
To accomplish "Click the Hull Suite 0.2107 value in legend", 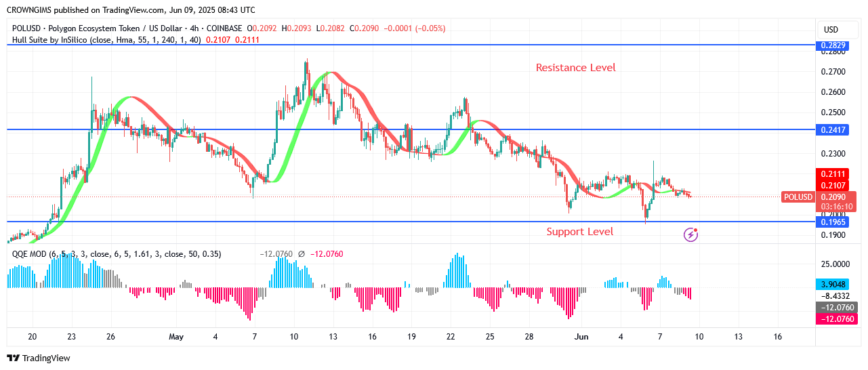I will tap(218, 40).
